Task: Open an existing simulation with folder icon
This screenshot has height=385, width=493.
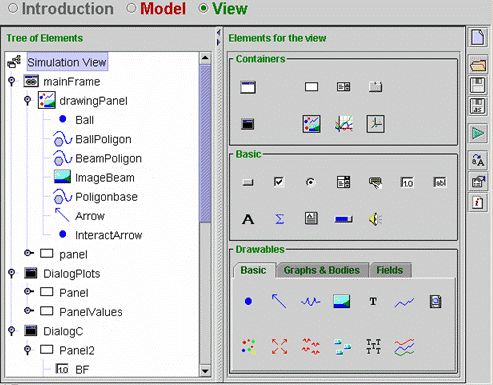Action: (478, 64)
